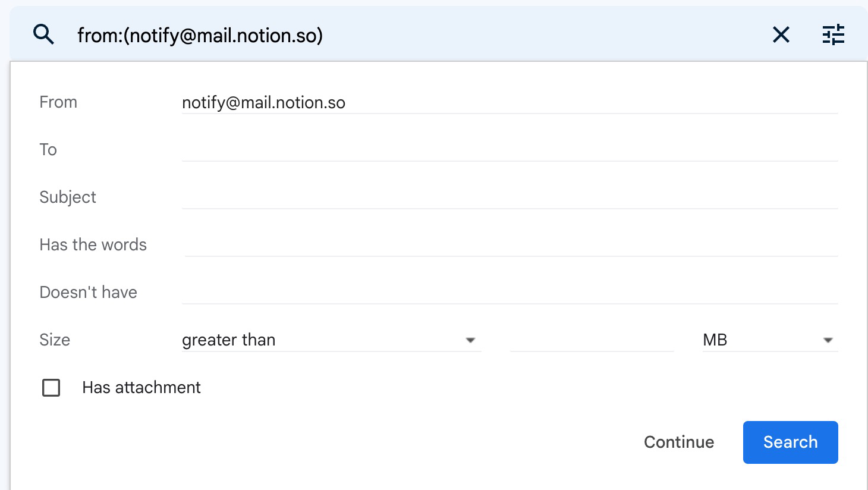This screenshot has width=868, height=490.
Task: Focus the top search query box
Action: [416, 35]
